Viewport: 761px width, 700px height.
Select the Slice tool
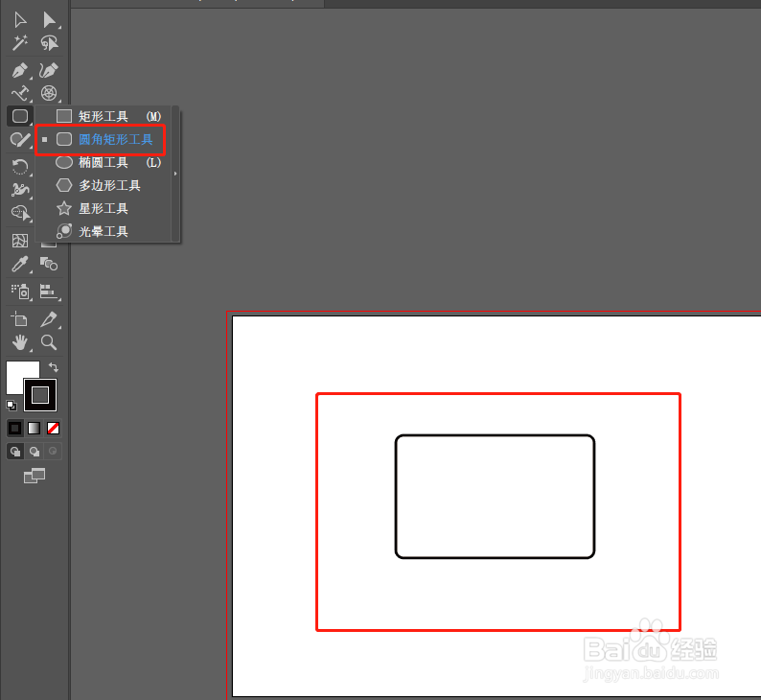tap(49, 319)
